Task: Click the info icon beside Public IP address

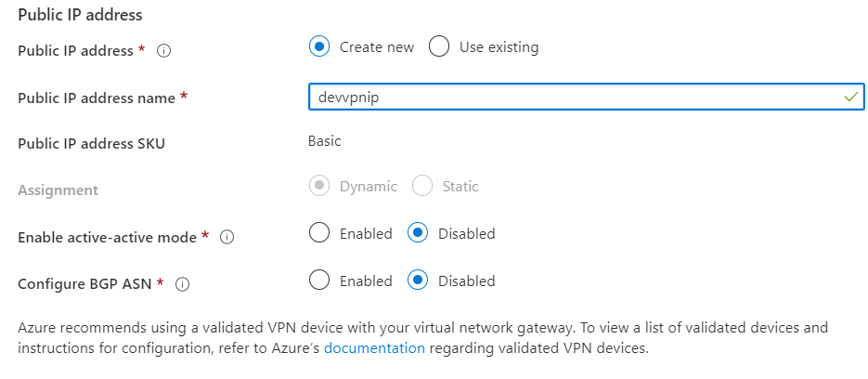Action: (x=164, y=51)
